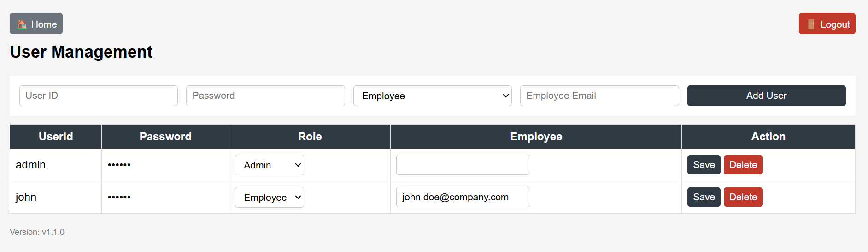Open the new user role dropdown
Screen dimensions: 868x252
(432, 96)
